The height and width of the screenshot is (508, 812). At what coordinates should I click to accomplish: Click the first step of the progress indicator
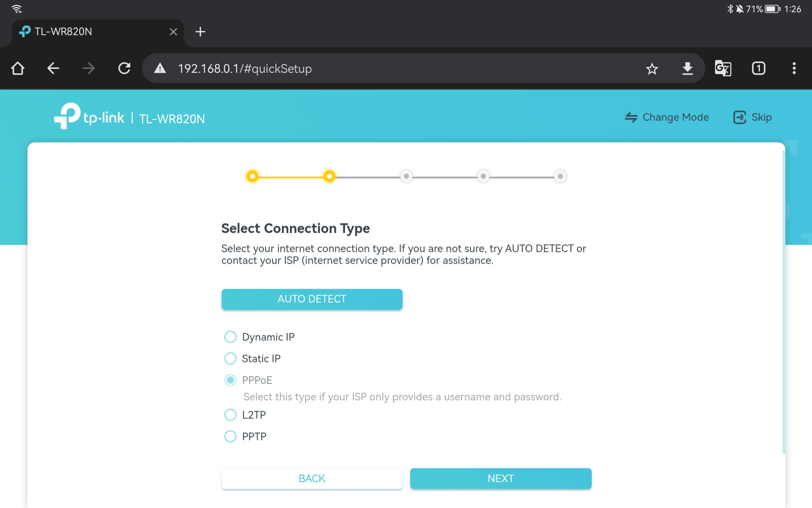(252, 176)
